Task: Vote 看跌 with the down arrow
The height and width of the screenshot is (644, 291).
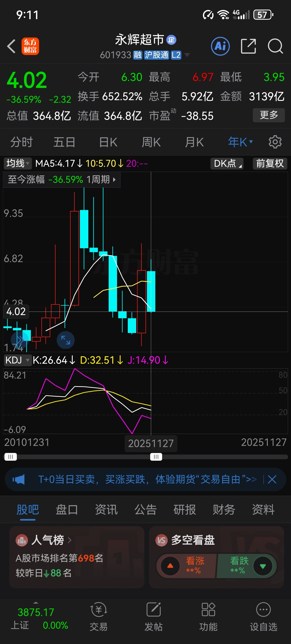Action: (263, 566)
